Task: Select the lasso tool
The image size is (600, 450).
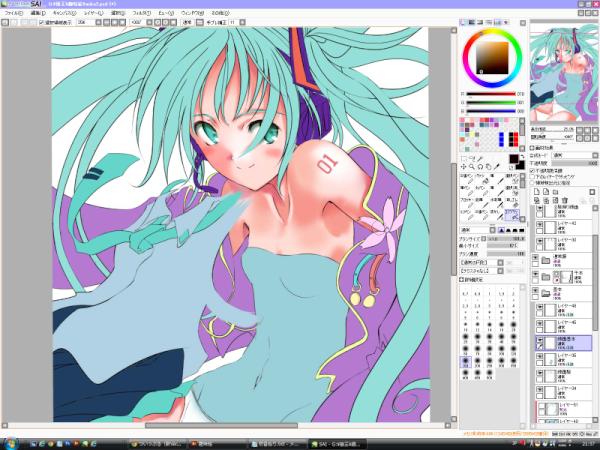Action: pos(472,159)
